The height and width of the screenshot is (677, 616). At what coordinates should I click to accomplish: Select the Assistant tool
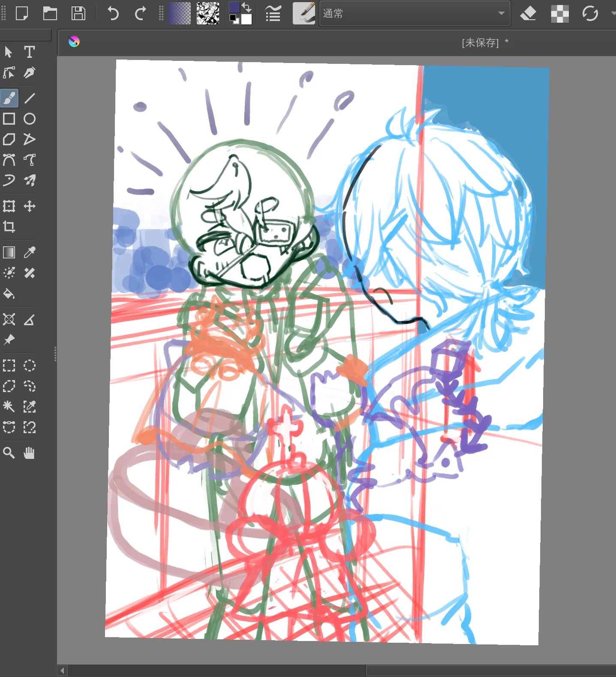9,319
